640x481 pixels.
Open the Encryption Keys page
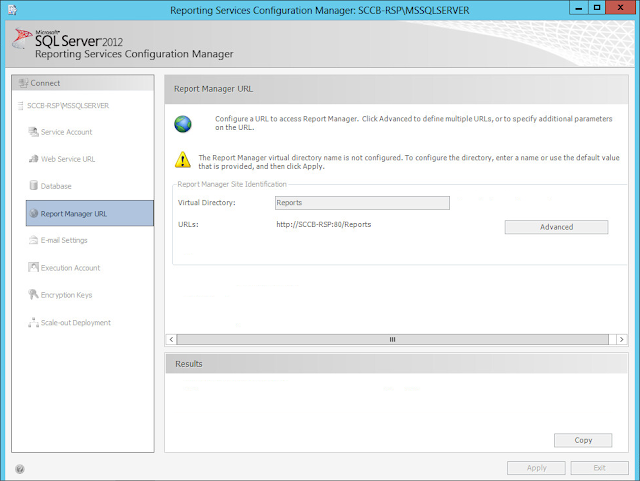click(66, 295)
